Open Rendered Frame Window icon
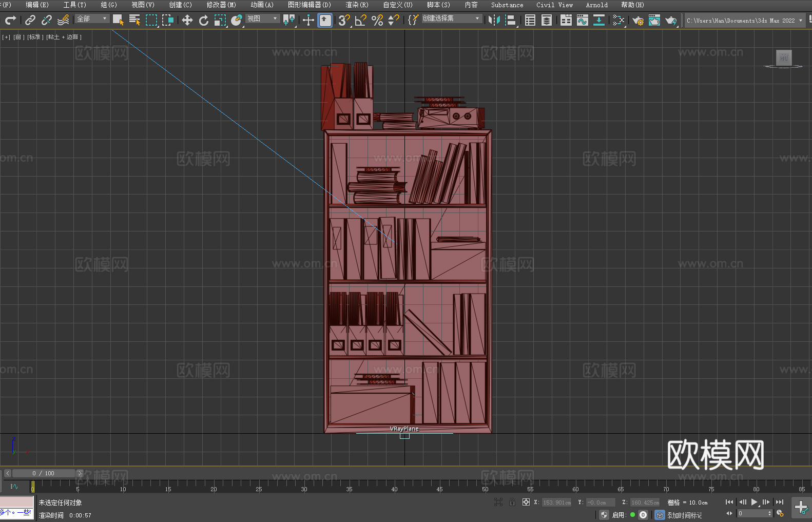The width and height of the screenshot is (812, 522). [654, 20]
